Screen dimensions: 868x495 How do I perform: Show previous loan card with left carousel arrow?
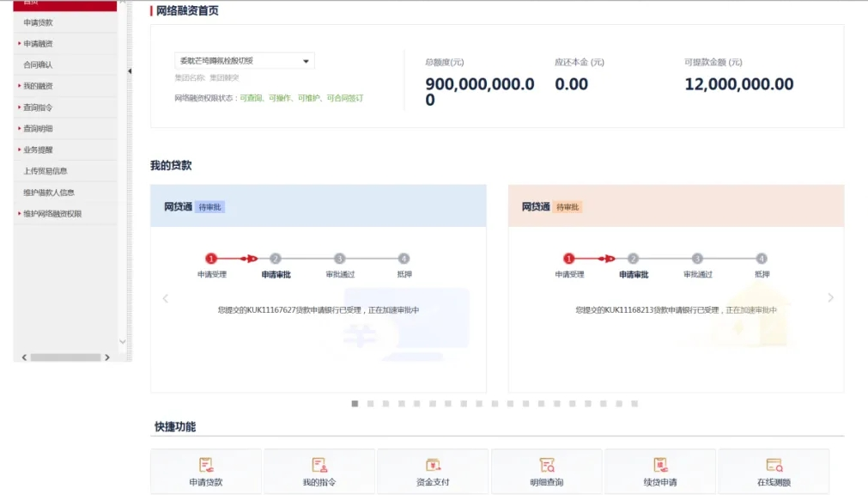tap(165, 298)
